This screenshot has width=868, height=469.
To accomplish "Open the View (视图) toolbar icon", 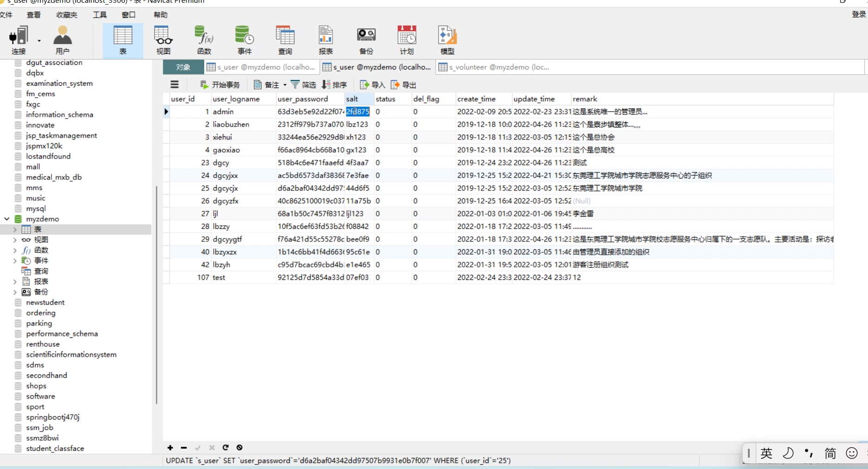I will (163, 40).
